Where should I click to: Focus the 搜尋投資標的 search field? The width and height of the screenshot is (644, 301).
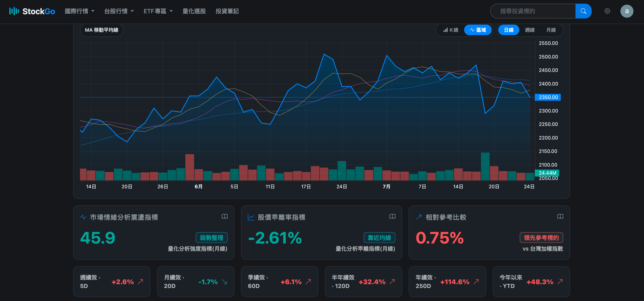[x=533, y=11]
